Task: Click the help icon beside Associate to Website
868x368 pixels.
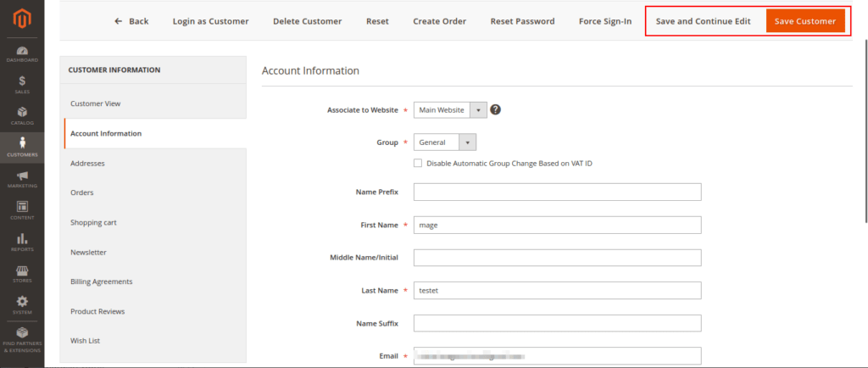Action: click(496, 109)
